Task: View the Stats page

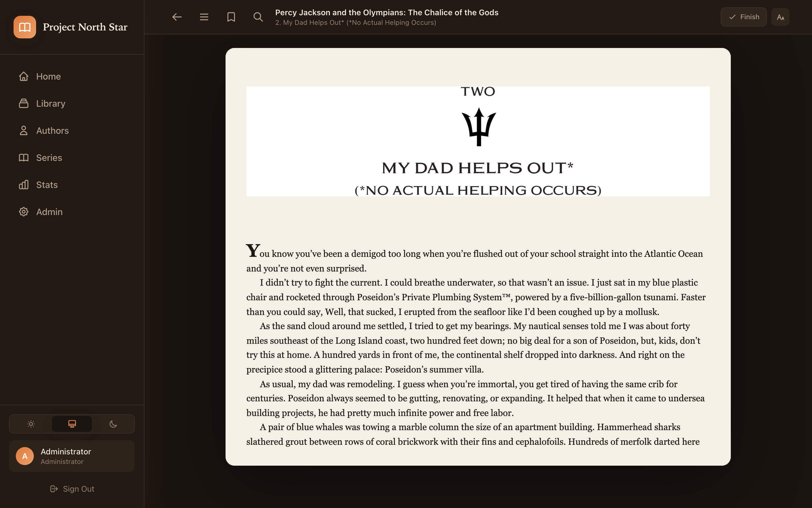Action: [x=72, y=185]
